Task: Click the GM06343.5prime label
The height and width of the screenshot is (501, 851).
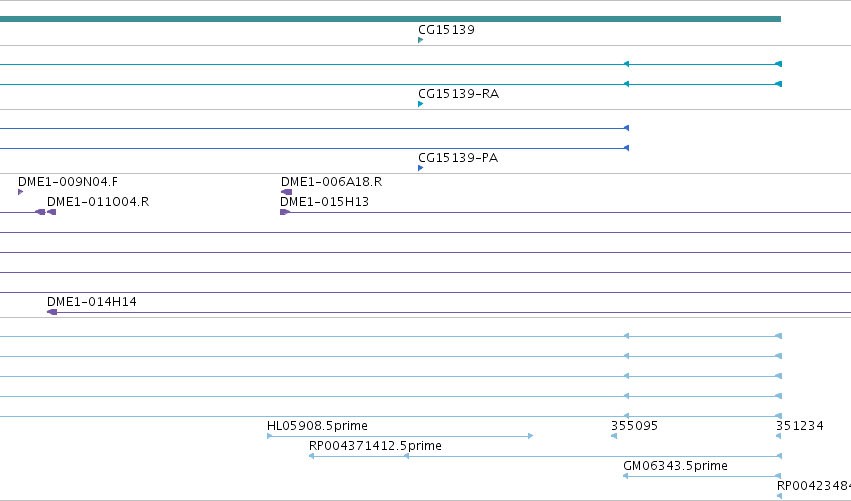Action: (675, 466)
